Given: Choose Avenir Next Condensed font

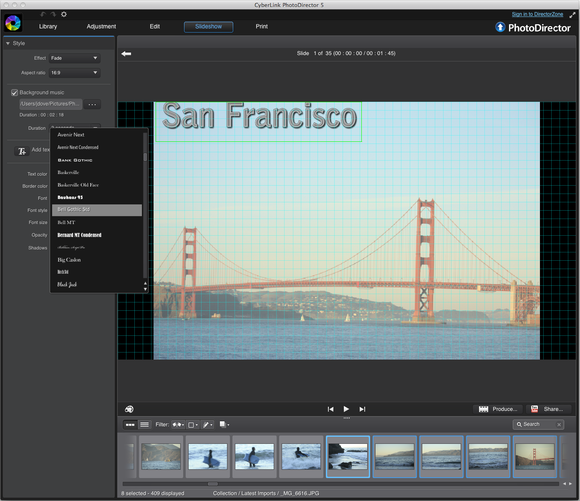Looking at the screenshot, I should [x=97, y=147].
